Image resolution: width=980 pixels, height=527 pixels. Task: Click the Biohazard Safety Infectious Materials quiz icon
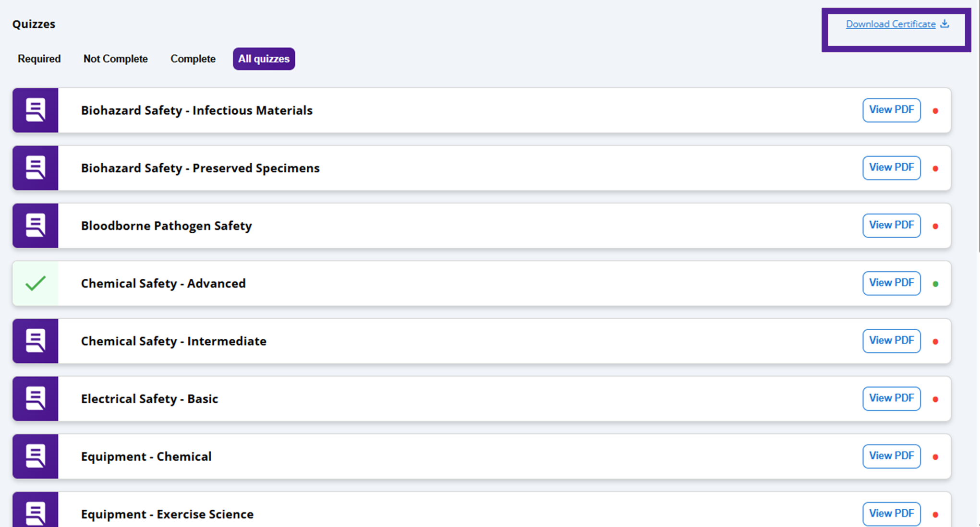coord(35,110)
